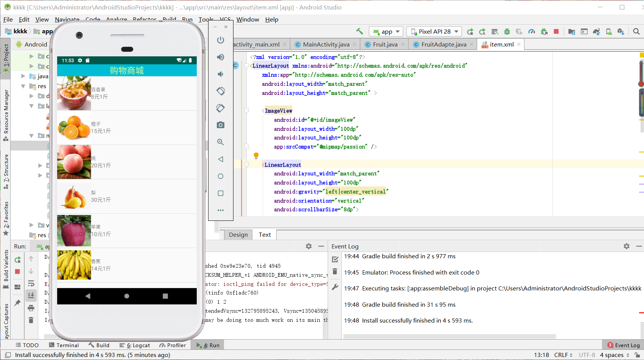Click the Build hammer icon in toolbar
This screenshot has height=360, width=644.
click(x=359, y=32)
